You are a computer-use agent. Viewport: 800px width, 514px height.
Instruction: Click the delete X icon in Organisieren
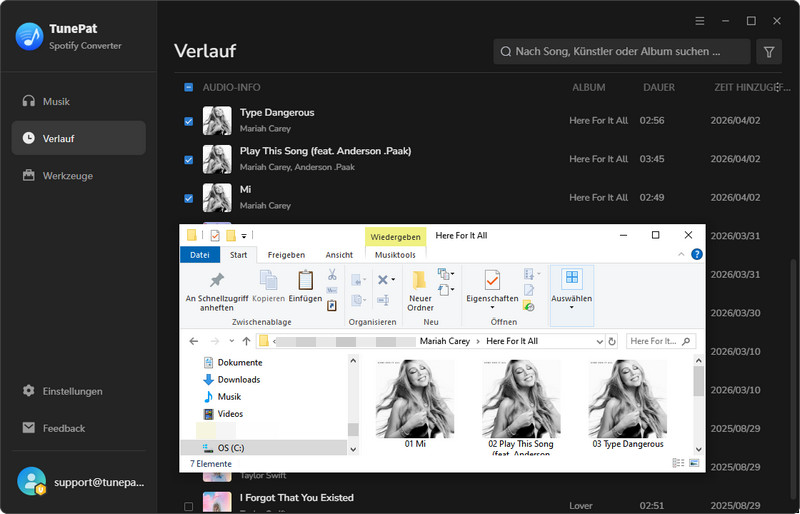(383, 279)
